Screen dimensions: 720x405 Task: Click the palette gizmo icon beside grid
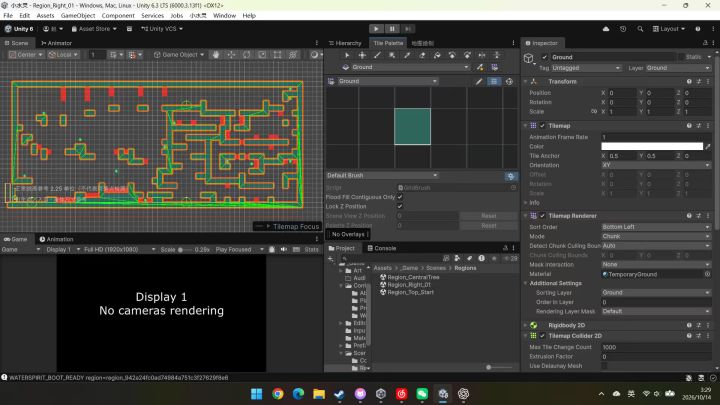tap(509, 81)
